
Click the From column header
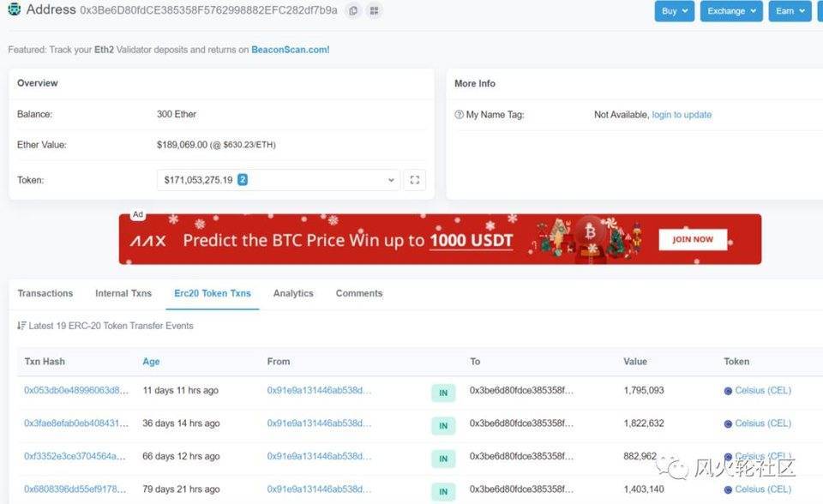point(278,362)
